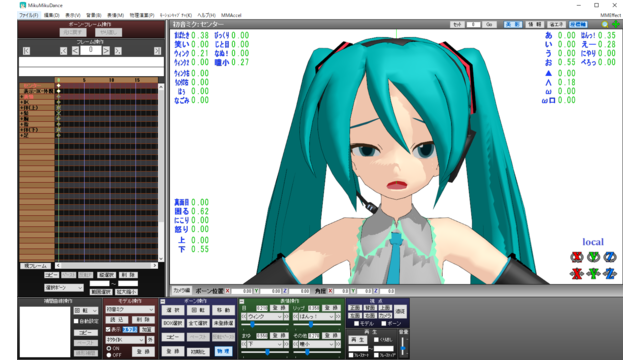The width and height of the screenshot is (640, 360).
Task: Click previous lip morph arrow beside はんっ！
Action: [296, 317]
